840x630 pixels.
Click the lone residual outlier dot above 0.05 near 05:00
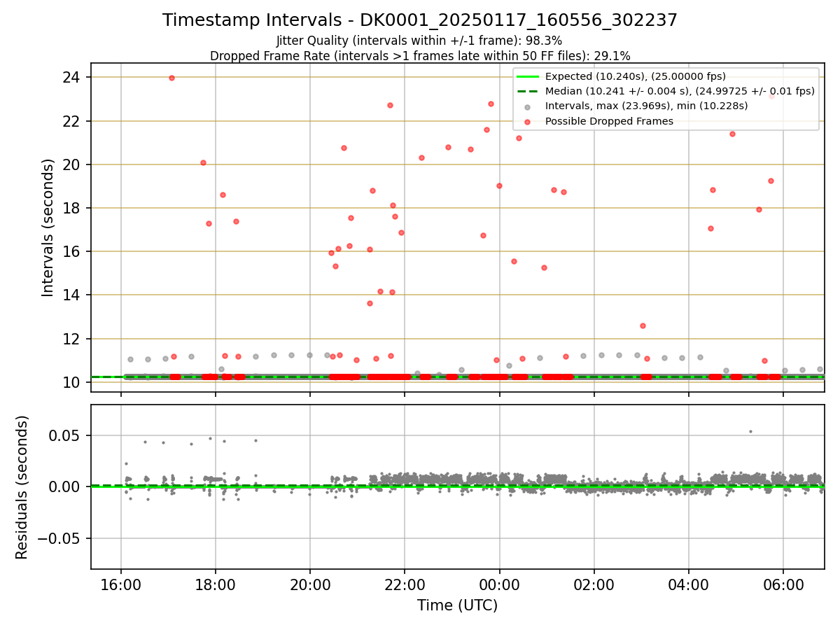click(x=750, y=431)
